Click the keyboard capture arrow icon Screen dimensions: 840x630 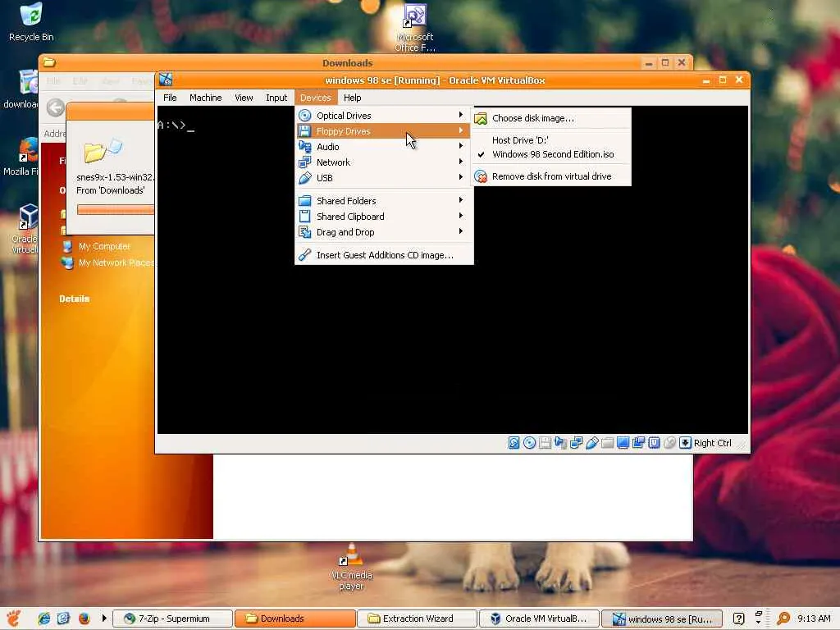(685, 442)
